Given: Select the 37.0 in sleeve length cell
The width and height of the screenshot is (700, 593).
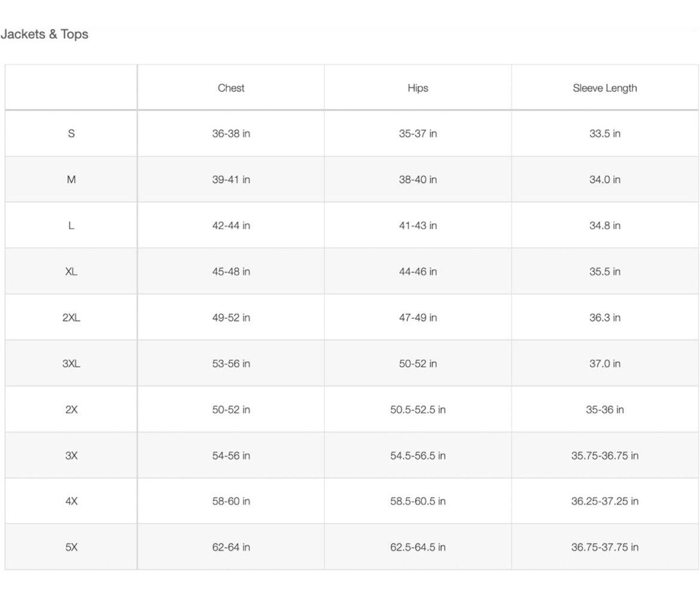Looking at the screenshot, I should (604, 363).
